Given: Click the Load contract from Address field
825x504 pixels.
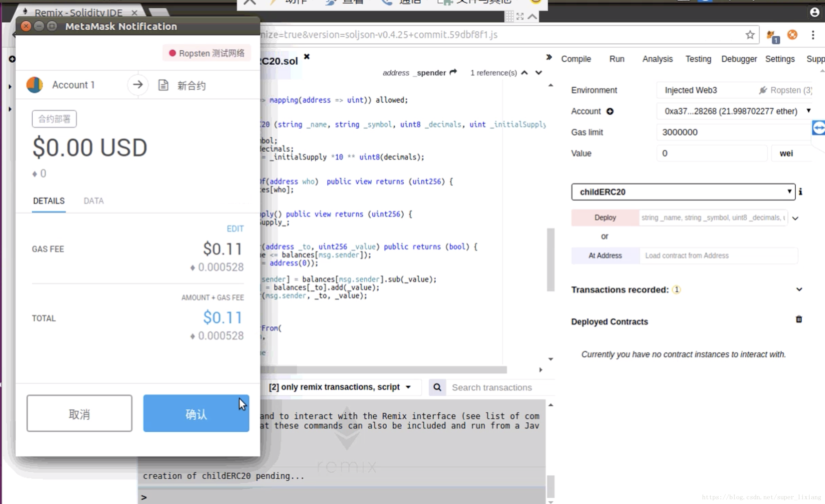Looking at the screenshot, I should tap(718, 255).
